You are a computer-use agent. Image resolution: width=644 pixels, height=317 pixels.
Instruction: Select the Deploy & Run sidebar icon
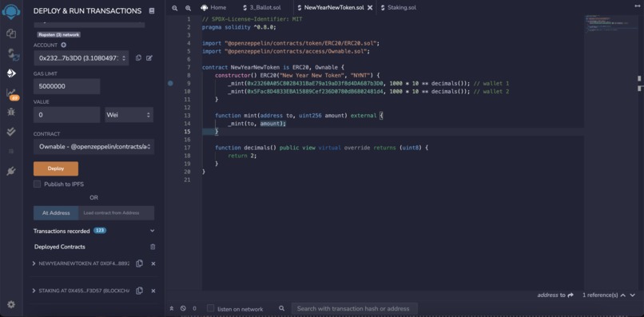pos(11,73)
